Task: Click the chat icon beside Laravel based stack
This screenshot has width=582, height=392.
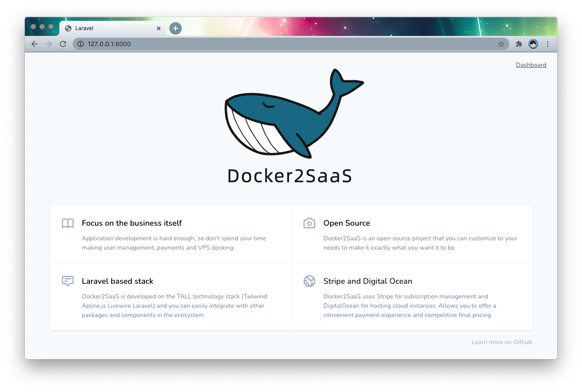Action: (68, 281)
